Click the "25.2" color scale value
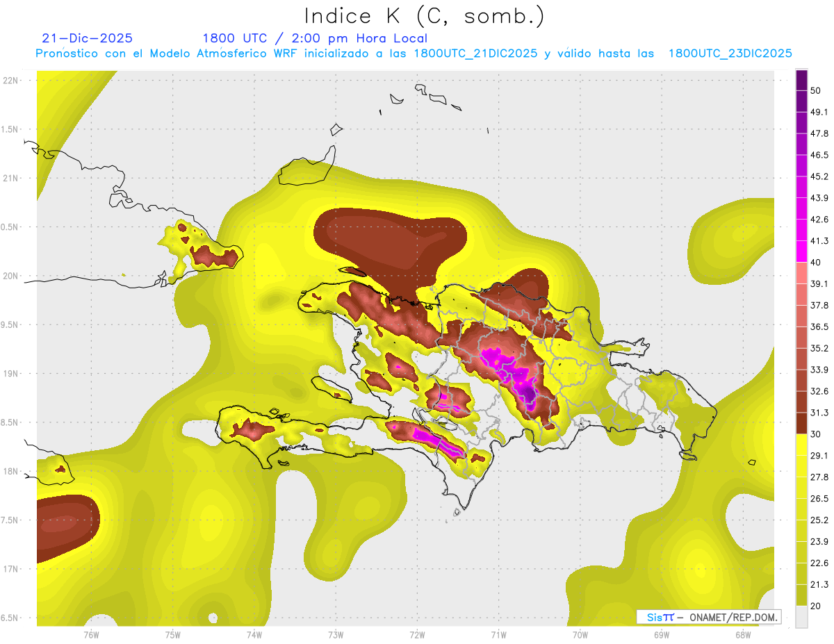Screen dimensions: 834x644 click(x=819, y=520)
